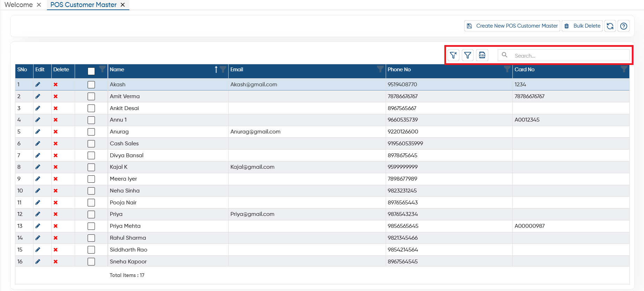
Task: Click into the Search field
Action: [x=564, y=55]
